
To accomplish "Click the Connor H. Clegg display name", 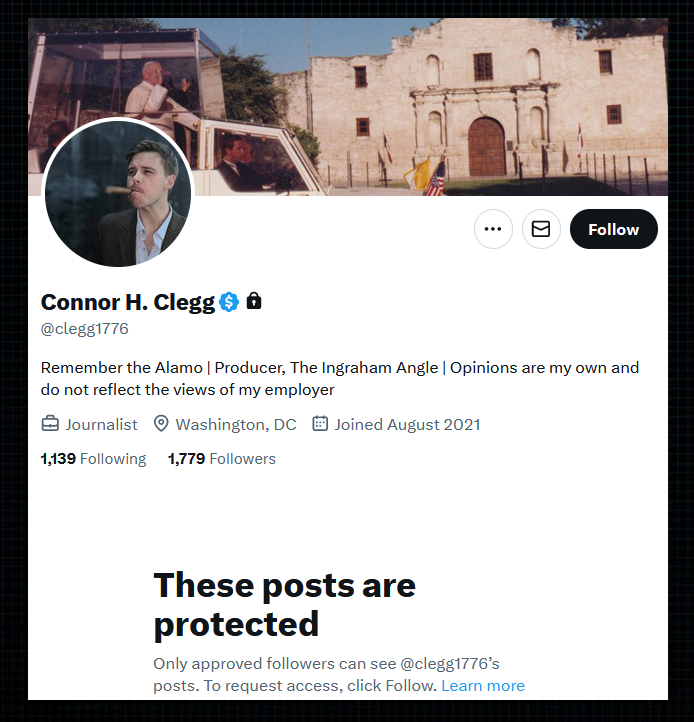I will tap(128, 303).
